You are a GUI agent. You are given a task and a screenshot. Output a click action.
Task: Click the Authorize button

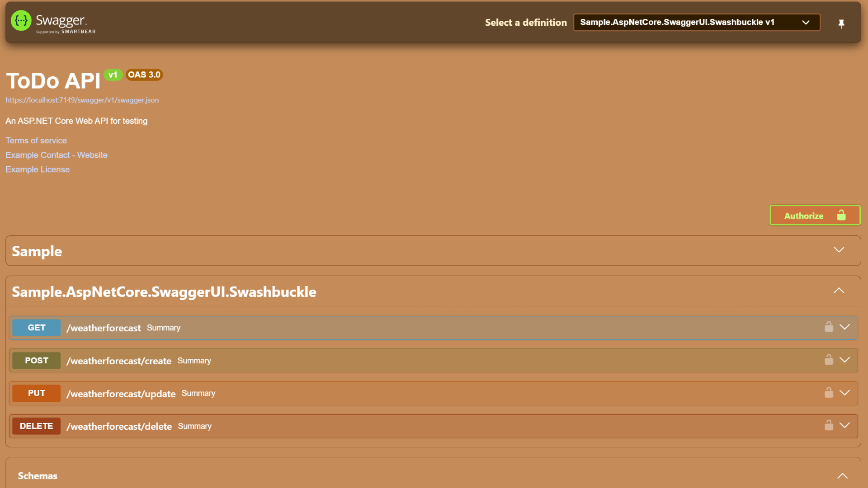coord(815,216)
